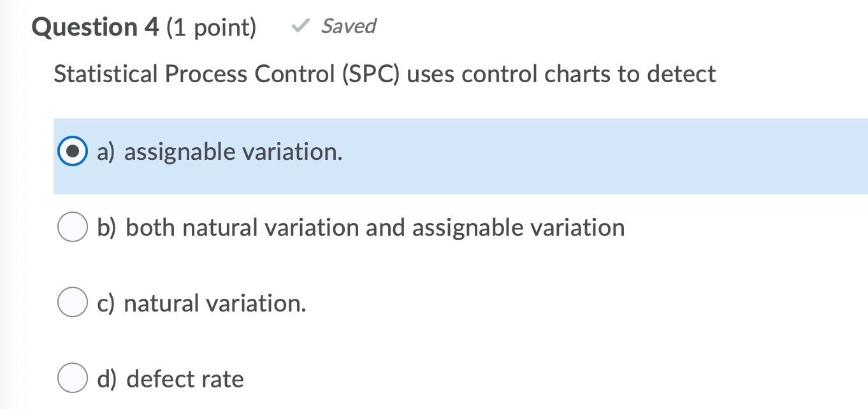Select the radio button for 'defect rate'
The image size is (868, 409).
click(72, 378)
